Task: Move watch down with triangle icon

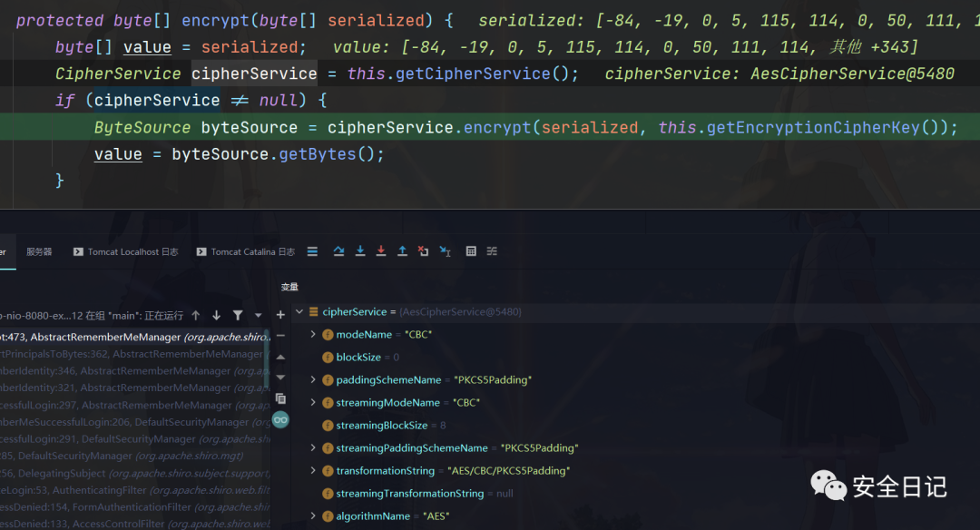Action: pos(280,378)
